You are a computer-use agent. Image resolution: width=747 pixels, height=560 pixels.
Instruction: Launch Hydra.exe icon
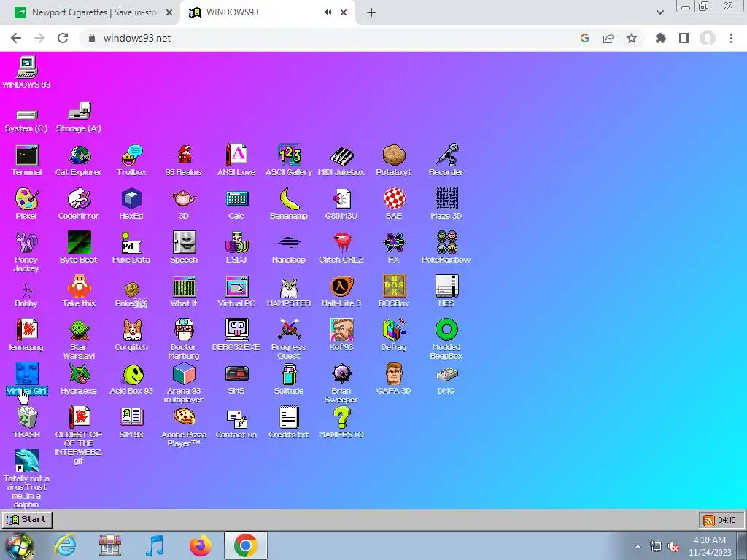click(79, 379)
